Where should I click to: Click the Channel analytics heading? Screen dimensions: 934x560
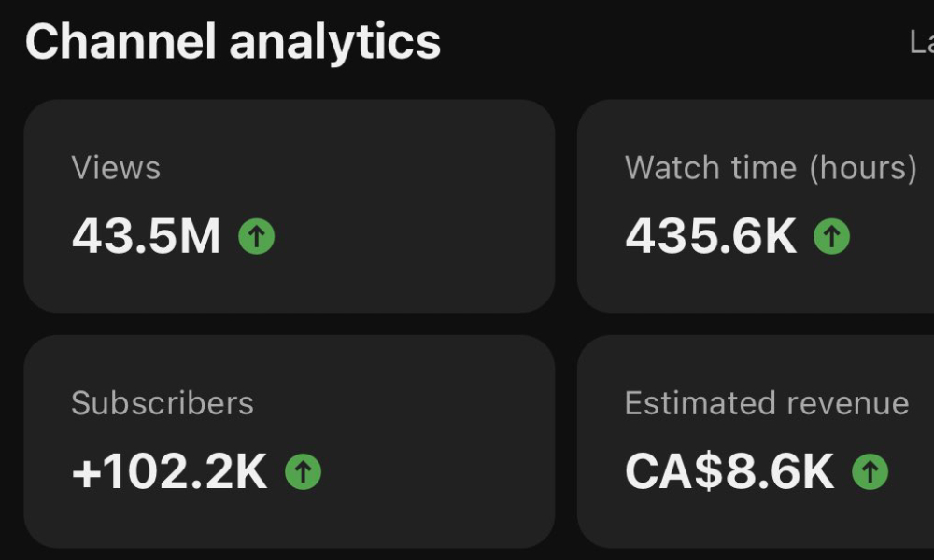(233, 42)
